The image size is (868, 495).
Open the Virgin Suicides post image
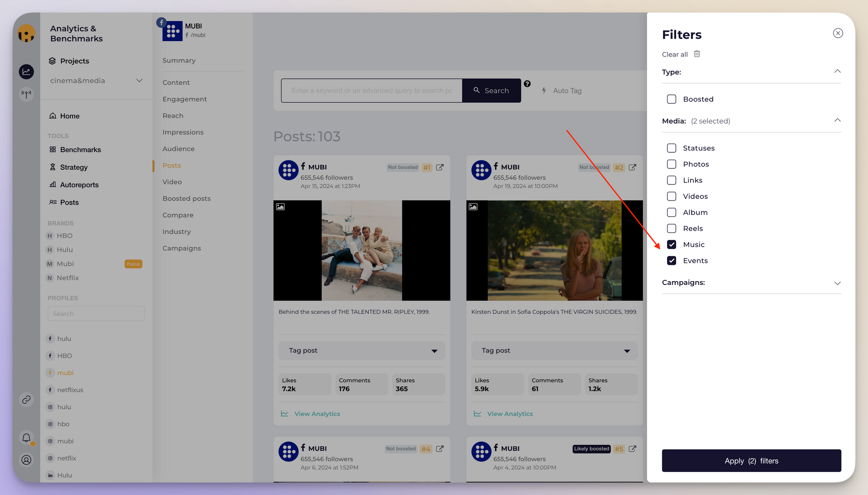click(554, 250)
